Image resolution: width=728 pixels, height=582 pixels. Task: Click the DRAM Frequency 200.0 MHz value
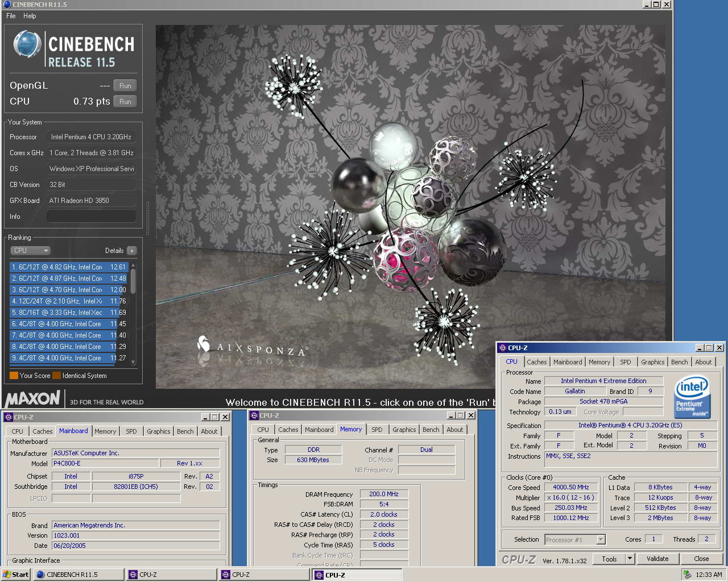point(384,494)
